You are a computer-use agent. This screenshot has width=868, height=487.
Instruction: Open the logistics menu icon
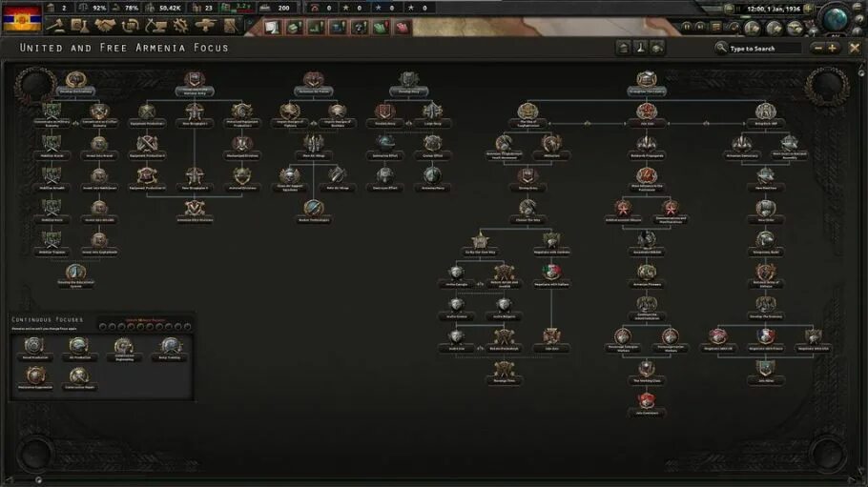(230, 26)
